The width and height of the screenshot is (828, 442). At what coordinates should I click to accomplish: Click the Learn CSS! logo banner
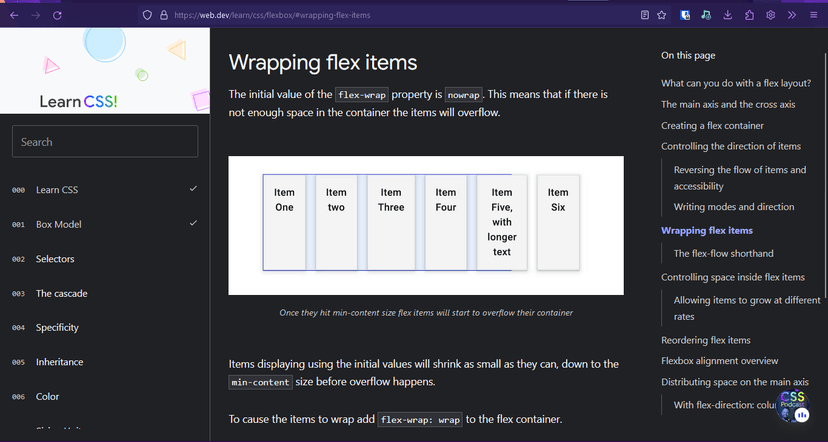(78, 101)
